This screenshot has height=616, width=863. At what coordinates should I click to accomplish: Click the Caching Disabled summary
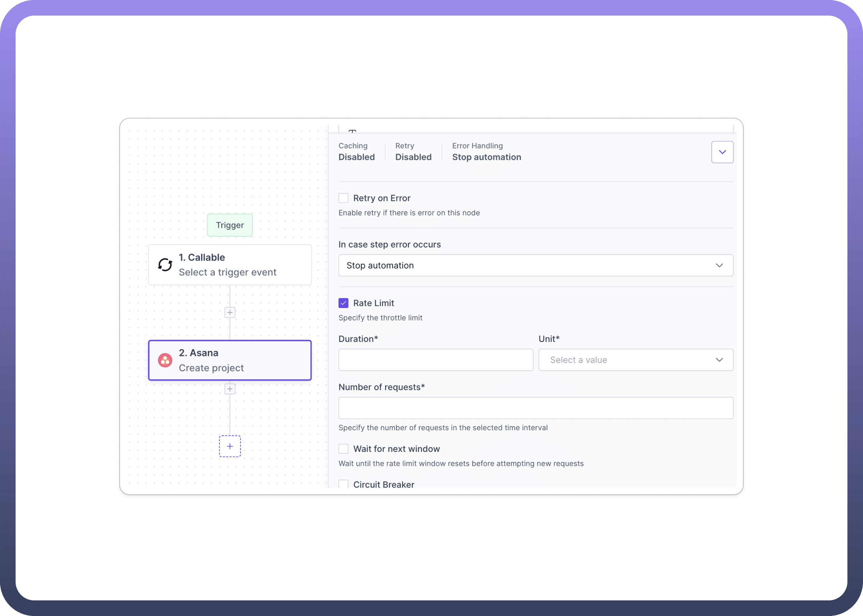[x=356, y=152]
